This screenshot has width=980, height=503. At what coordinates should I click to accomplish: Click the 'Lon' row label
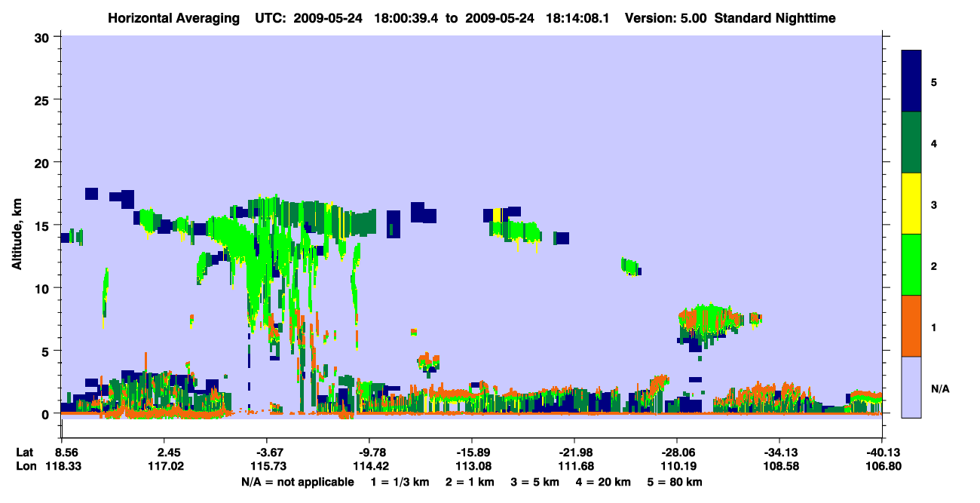click(26, 466)
